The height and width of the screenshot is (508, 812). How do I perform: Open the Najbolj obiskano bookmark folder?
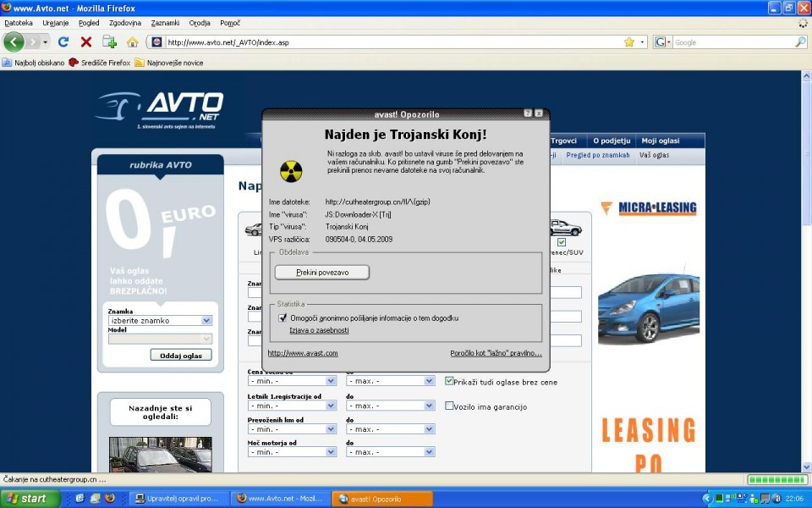(34, 63)
